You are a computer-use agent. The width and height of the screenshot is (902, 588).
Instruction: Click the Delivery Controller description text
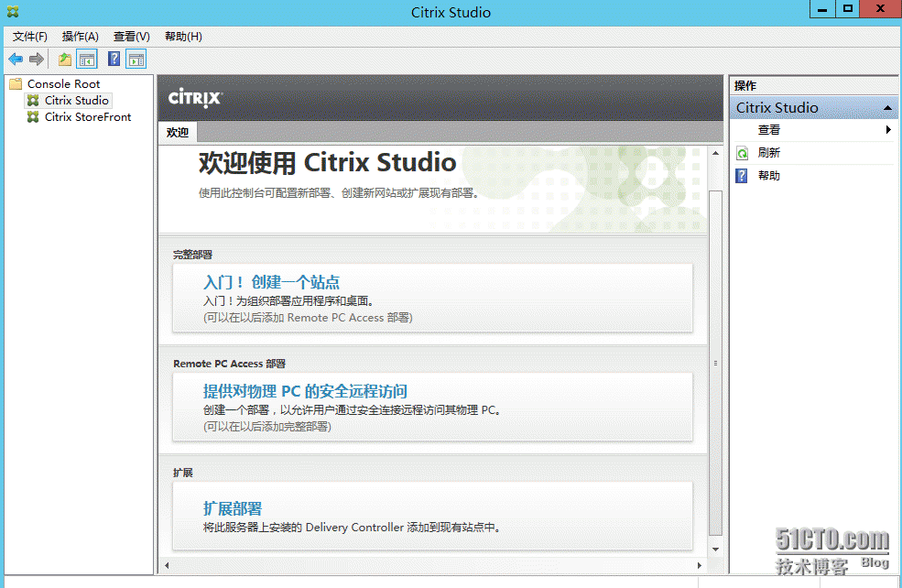click(353, 528)
